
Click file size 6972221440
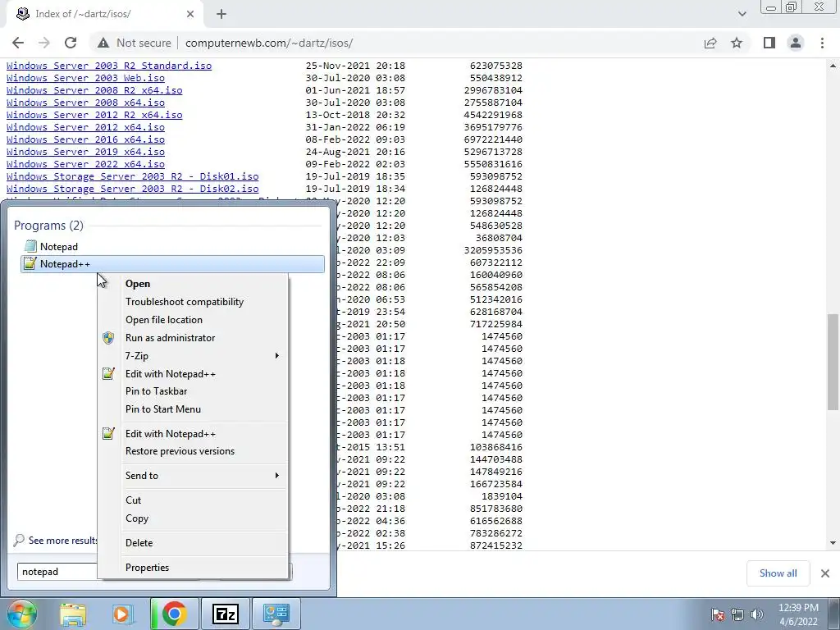pyautogui.click(x=493, y=139)
